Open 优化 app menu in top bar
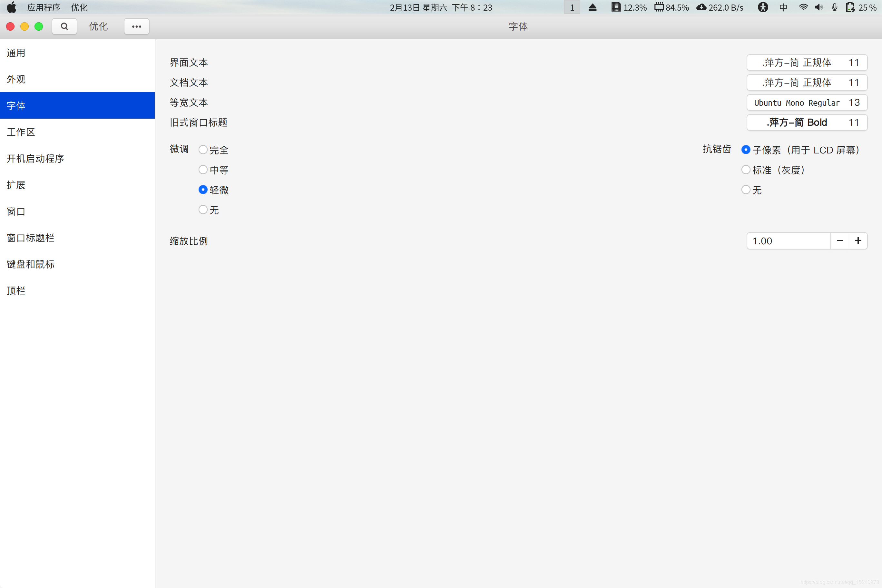 pyautogui.click(x=79, y=7)
